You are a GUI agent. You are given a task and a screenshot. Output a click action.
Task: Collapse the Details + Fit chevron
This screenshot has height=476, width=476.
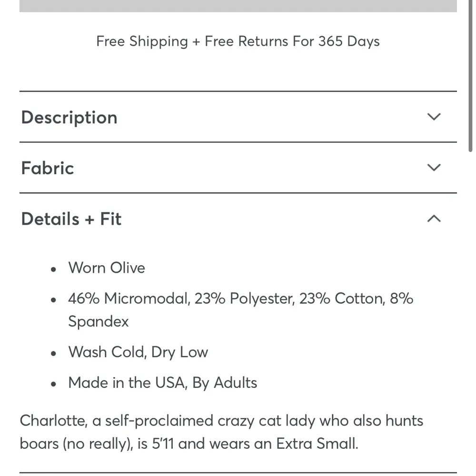434,218
